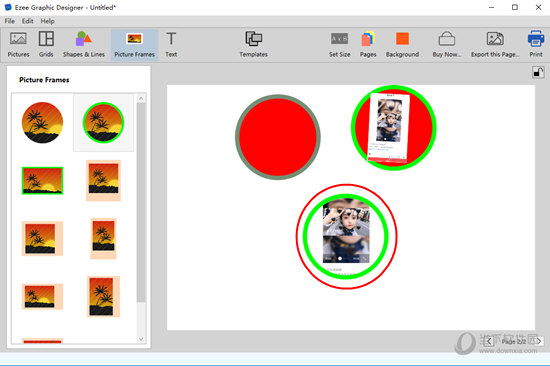Image resolution: width=550 pixels, height=366 pixels.
Task: Choose the green-bordered rectangle frame
Action: 42,181
